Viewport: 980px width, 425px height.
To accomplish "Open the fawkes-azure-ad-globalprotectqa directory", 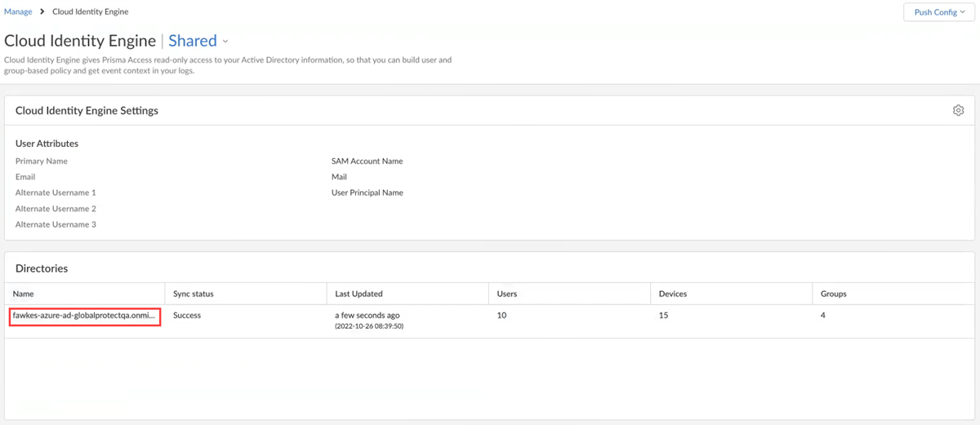I will (84, 315).
